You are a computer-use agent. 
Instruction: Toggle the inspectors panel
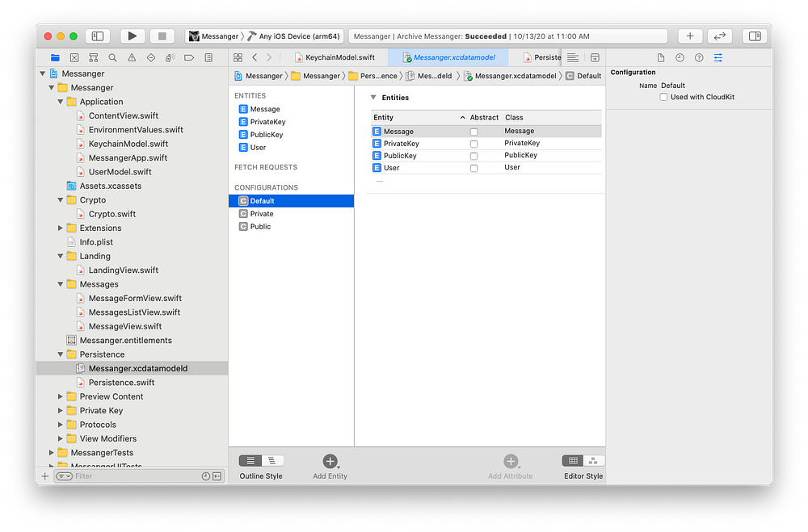(755, 36)
